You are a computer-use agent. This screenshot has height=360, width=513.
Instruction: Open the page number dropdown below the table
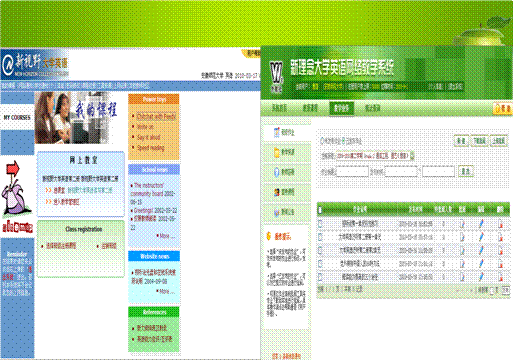(494, 290)
